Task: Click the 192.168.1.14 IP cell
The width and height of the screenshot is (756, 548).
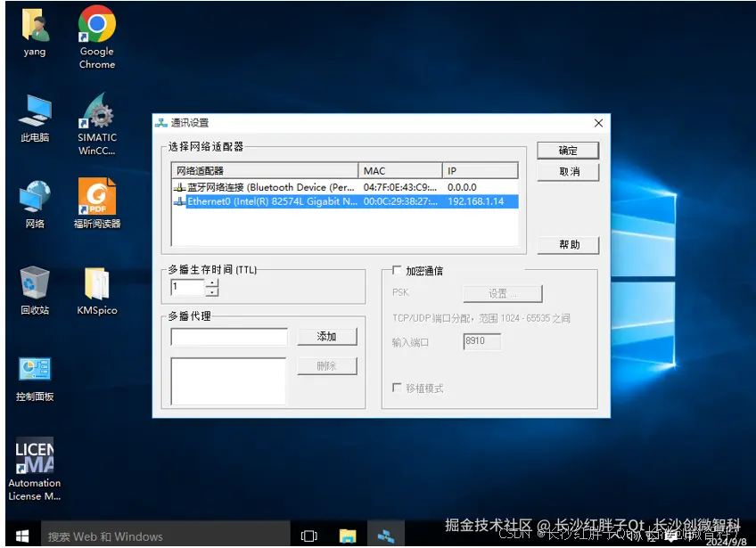Action: coord(476,201)
